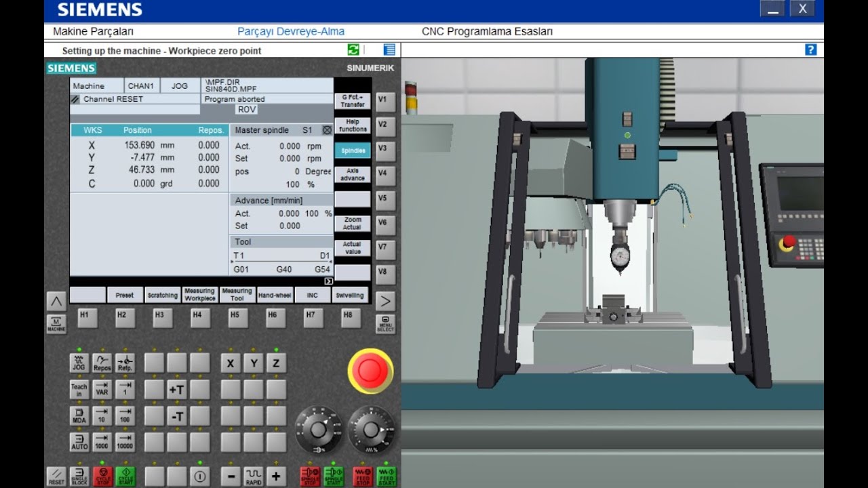
Task: Click the H2 horizontal key
Action: [x=125, y=318]
